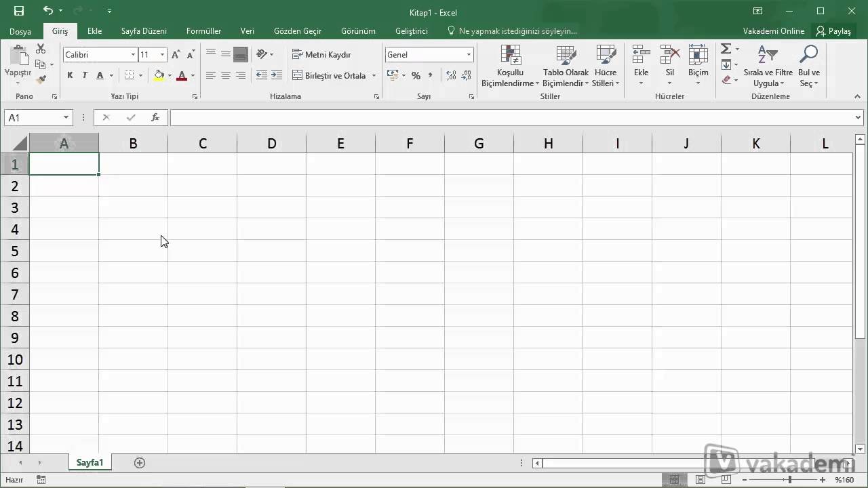The image size is (868, 488).
Task: Open Sırala ve Filtre Uygula menu
Action: pyautogui.click(x=768, y=66)
